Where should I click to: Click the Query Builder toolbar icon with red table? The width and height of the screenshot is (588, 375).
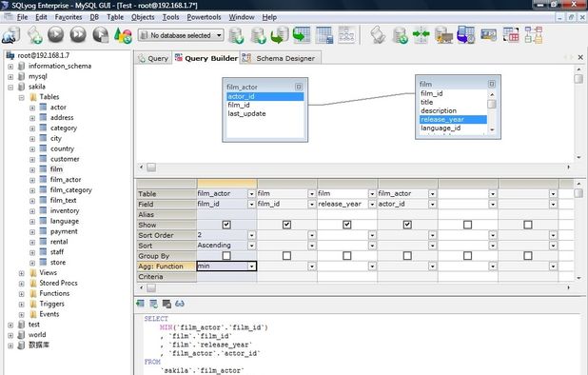[x=511, y=35]
